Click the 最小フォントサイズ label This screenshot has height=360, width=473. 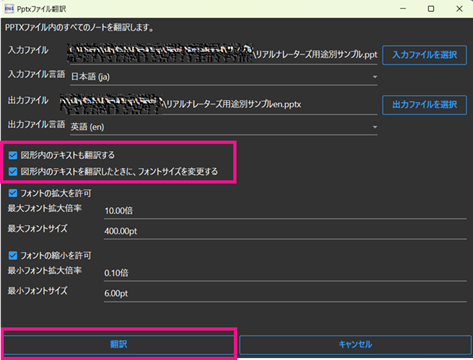37,291
